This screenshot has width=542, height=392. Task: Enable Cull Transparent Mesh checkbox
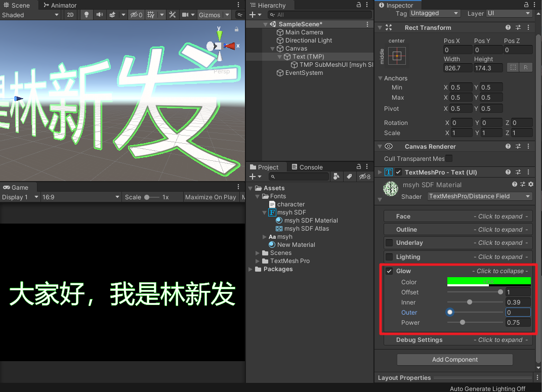(448, 158)
